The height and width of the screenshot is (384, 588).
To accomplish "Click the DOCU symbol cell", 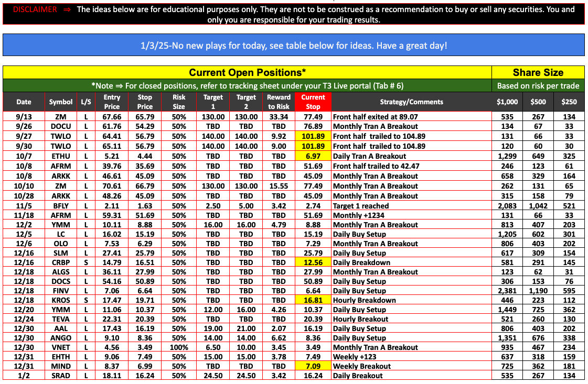I will (x=61, y=126).
